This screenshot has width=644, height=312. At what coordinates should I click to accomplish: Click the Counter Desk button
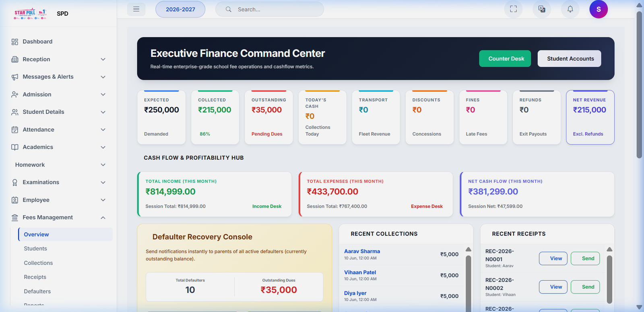(x=505, y=58)
